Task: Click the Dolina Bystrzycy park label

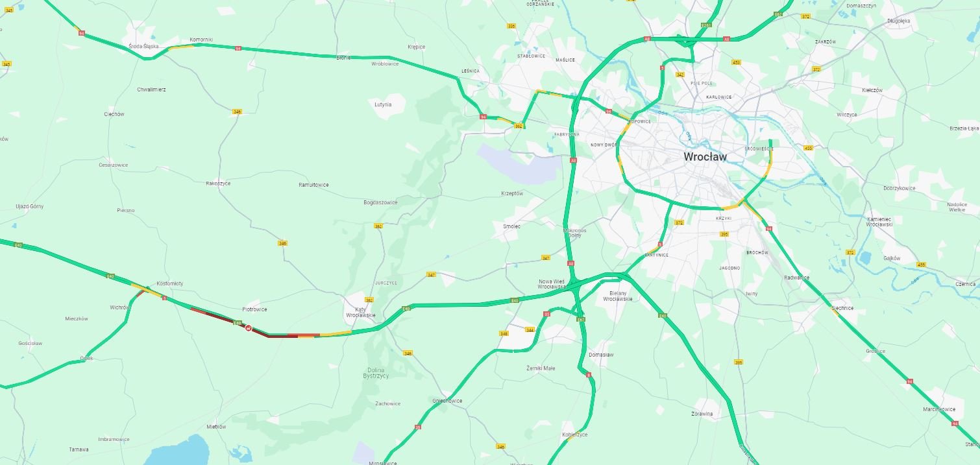Action: tap(376, 373)
